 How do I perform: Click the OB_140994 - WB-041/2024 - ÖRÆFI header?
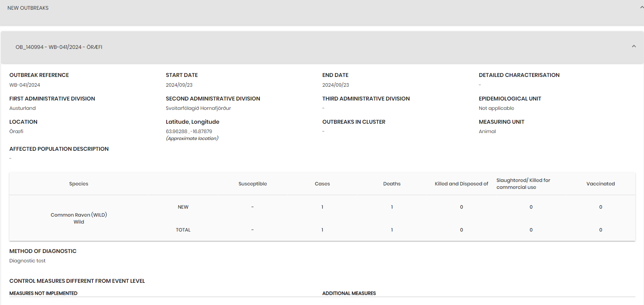point(59,47)
